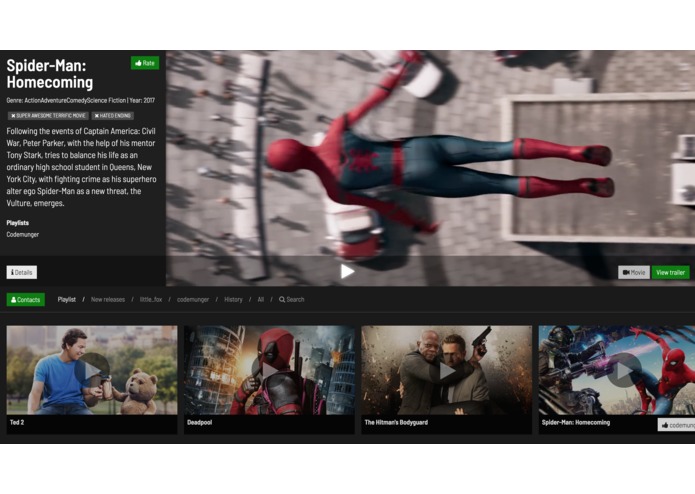Play the Ted 2 thumbnail

pos(92,370)
